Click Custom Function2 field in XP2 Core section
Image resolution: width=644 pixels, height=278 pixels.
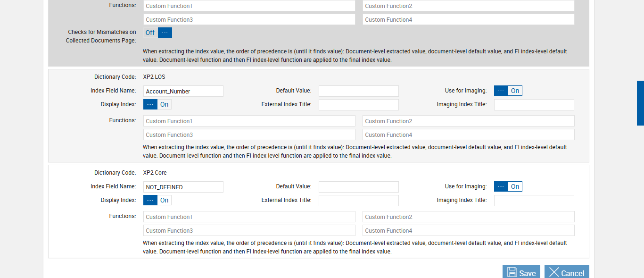468,217
